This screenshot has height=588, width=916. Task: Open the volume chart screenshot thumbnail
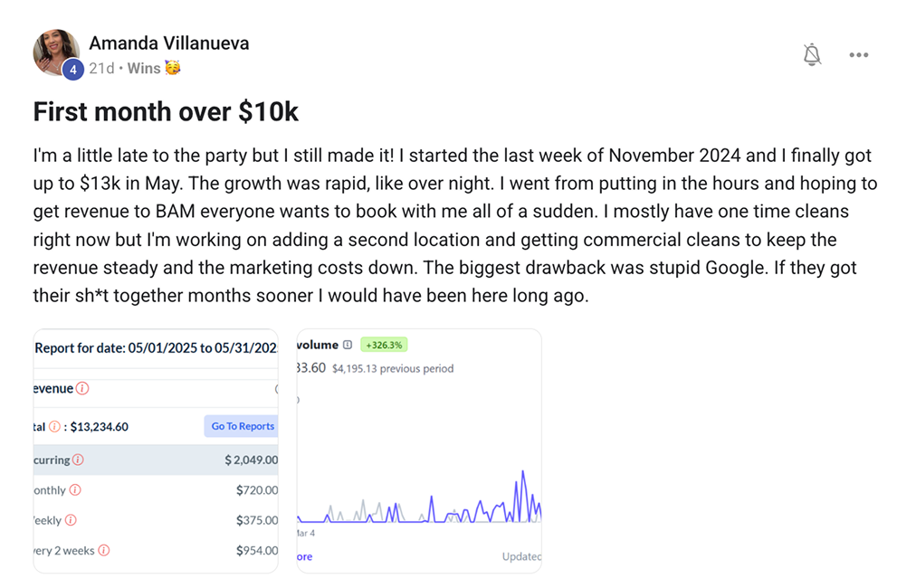coord(419,450)
